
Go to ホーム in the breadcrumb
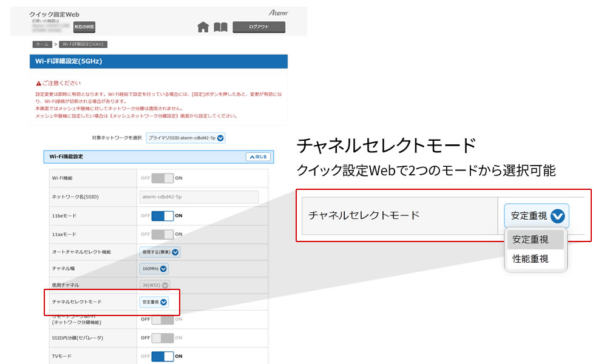[x=41, y=44]
